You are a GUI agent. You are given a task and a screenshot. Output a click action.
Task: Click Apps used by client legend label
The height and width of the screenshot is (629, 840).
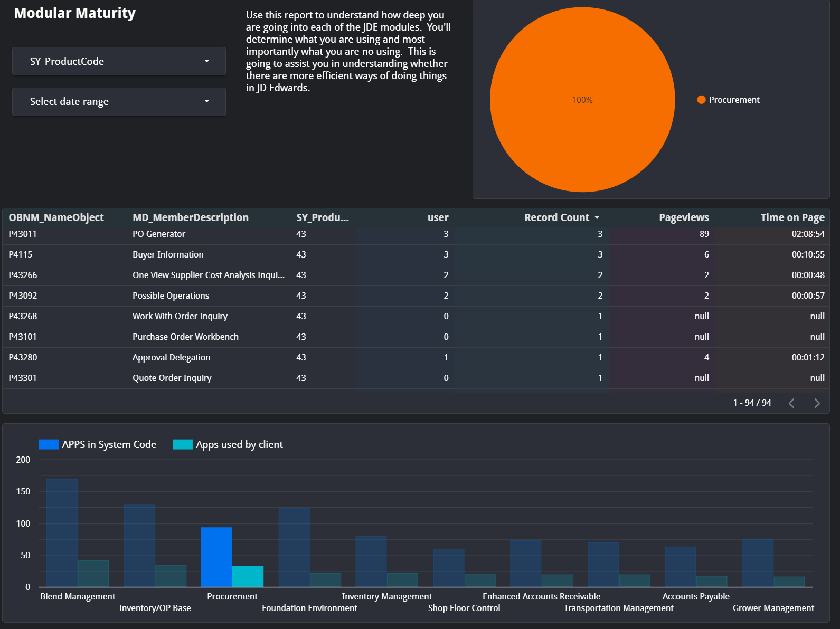239,444
